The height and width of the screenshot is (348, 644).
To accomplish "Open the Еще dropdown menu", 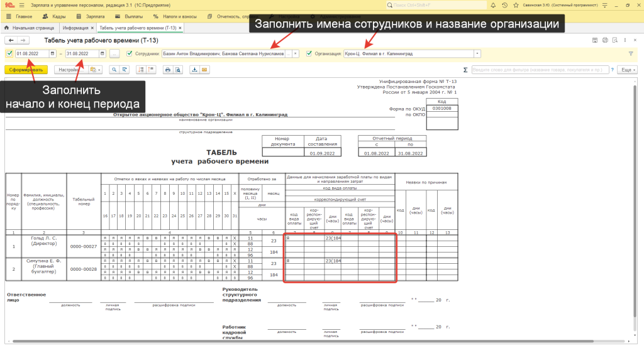I will (x=627, y=70).
